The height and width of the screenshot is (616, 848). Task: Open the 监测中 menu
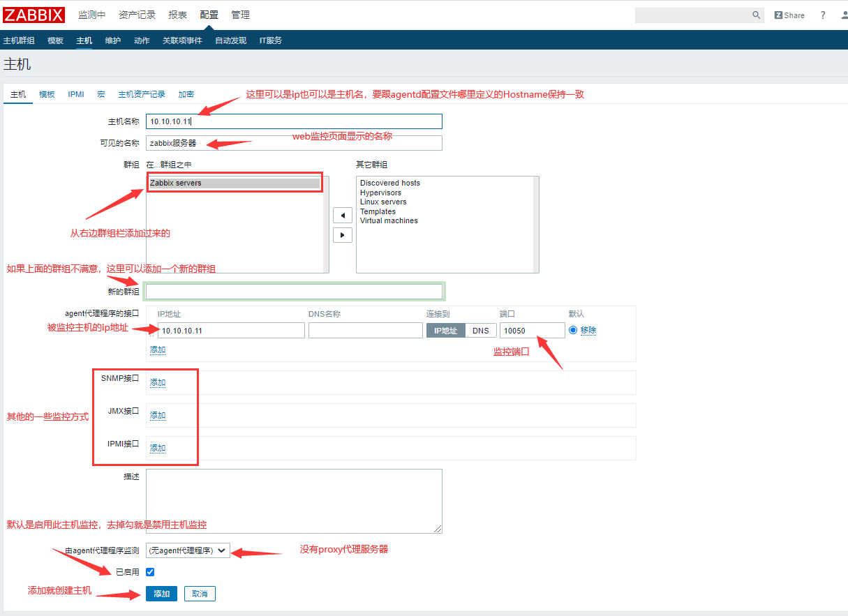[x=91, y=15]
